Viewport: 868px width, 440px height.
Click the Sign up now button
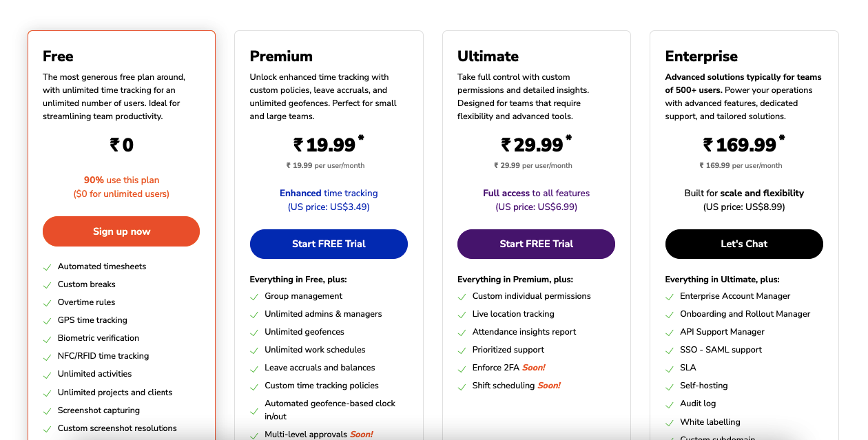pyautogui.click(x=121, y=231)
